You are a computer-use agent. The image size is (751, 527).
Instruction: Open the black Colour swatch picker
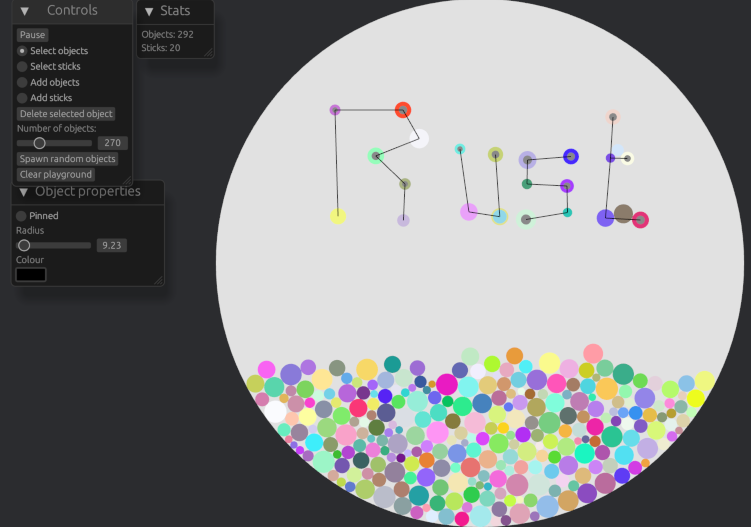[x=31, y=275]
